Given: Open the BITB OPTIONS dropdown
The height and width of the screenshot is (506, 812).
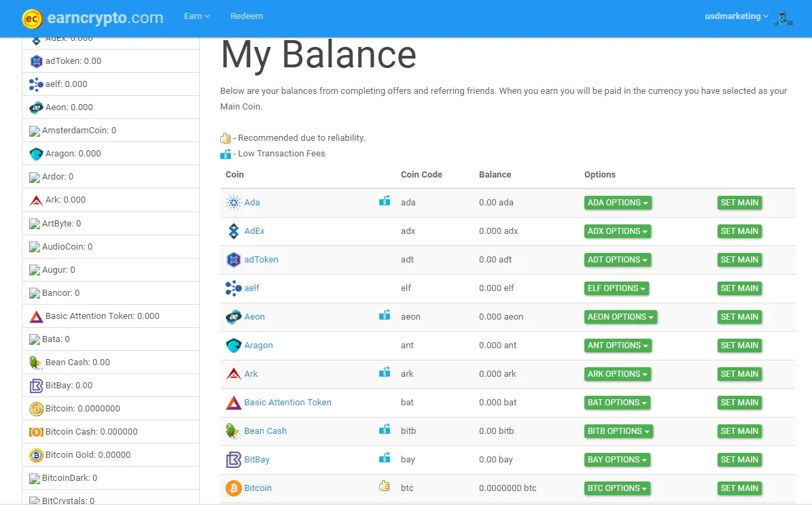Looking at the screenshot, I should (x=618, y=431).
